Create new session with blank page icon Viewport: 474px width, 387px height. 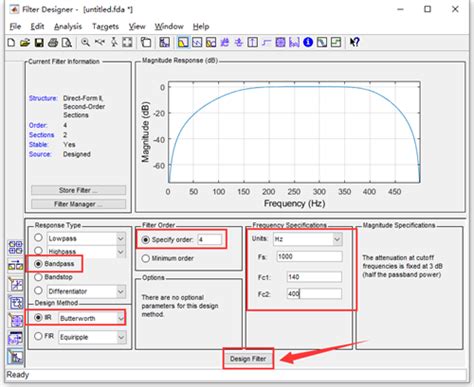[x=11, y=42]
